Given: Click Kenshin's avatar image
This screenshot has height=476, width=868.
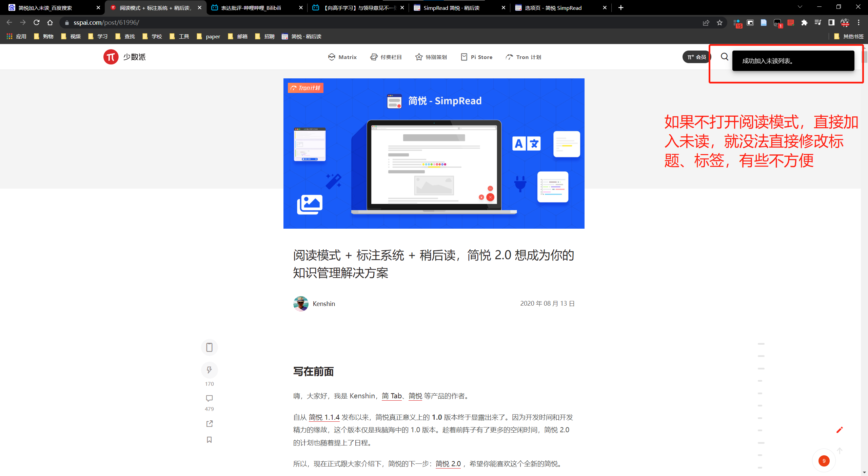Looking at the screenshot, I should [x=301, y=304].
